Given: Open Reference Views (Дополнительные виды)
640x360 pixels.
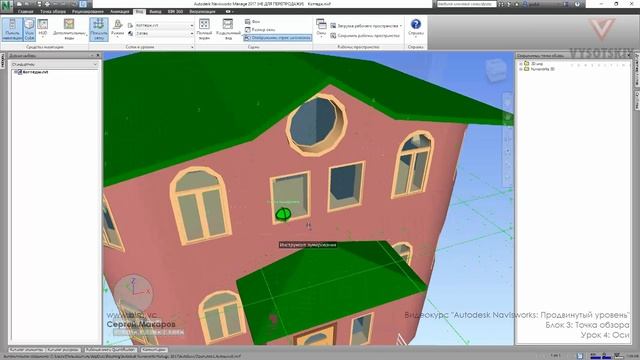Looking at the screenshot, I should (x=69, y=29).
